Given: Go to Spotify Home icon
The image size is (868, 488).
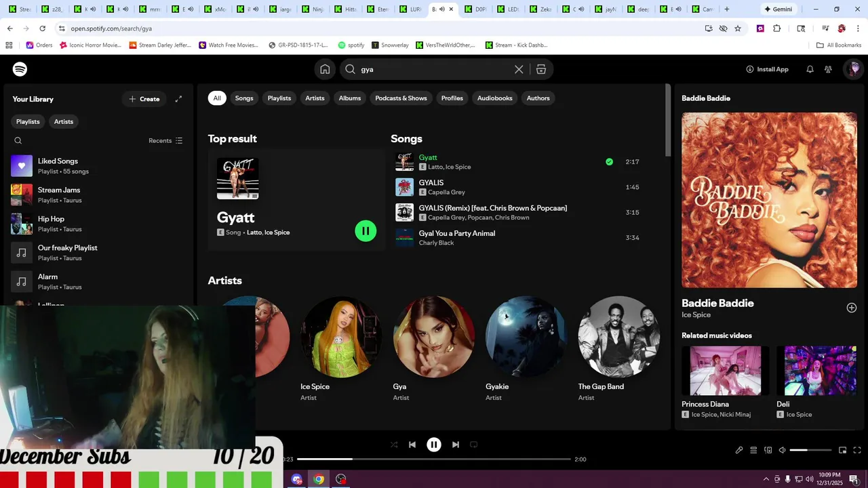Looking at the screenshot, I should (x=325, y=69).
